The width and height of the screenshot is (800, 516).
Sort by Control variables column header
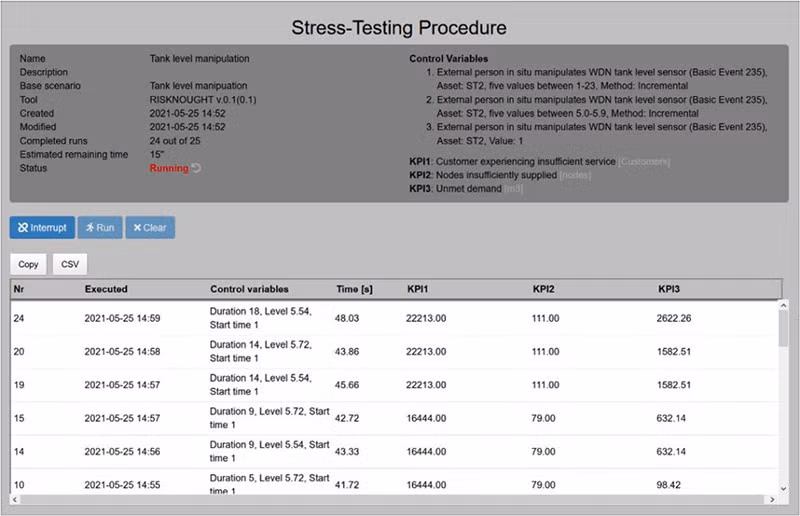pyautogui.click(x=249, y=289)
